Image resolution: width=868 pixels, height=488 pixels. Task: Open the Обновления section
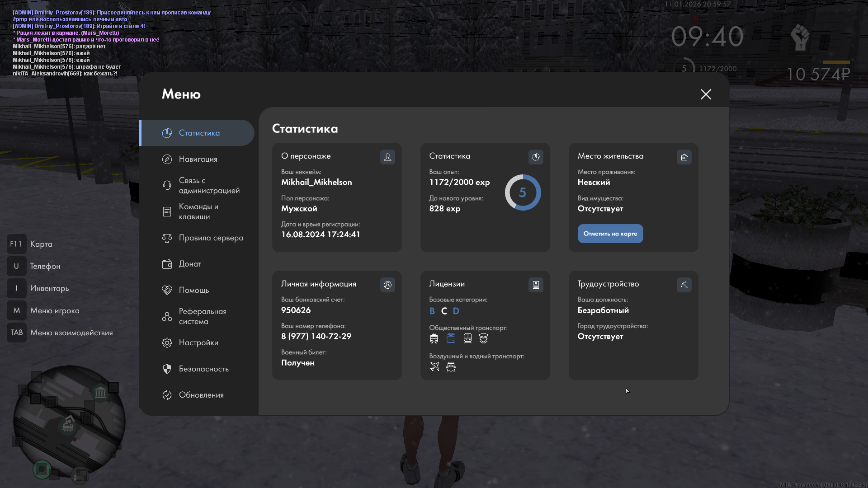click(x=201, y=395)
